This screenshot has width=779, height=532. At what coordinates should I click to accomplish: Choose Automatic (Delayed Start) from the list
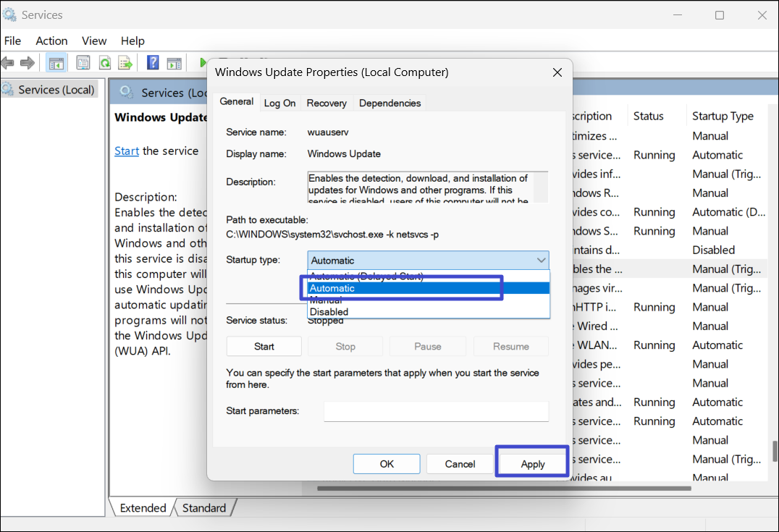point(366,276)
